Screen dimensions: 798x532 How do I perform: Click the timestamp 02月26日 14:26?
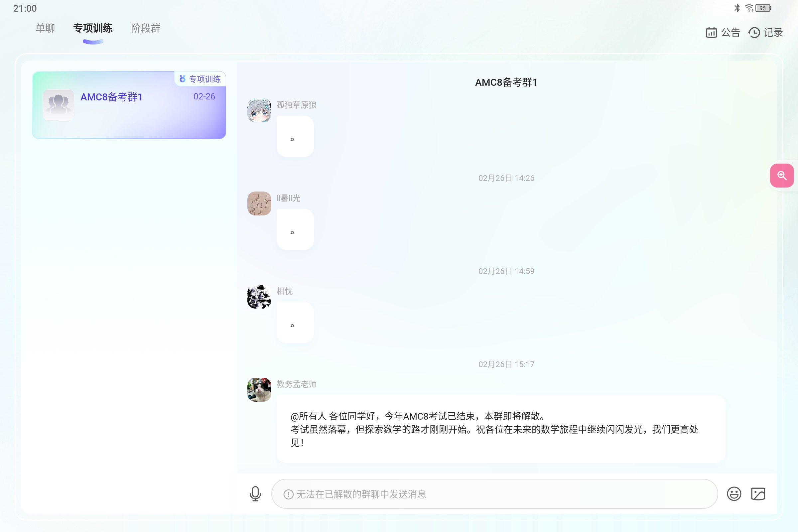click(506, 178)
